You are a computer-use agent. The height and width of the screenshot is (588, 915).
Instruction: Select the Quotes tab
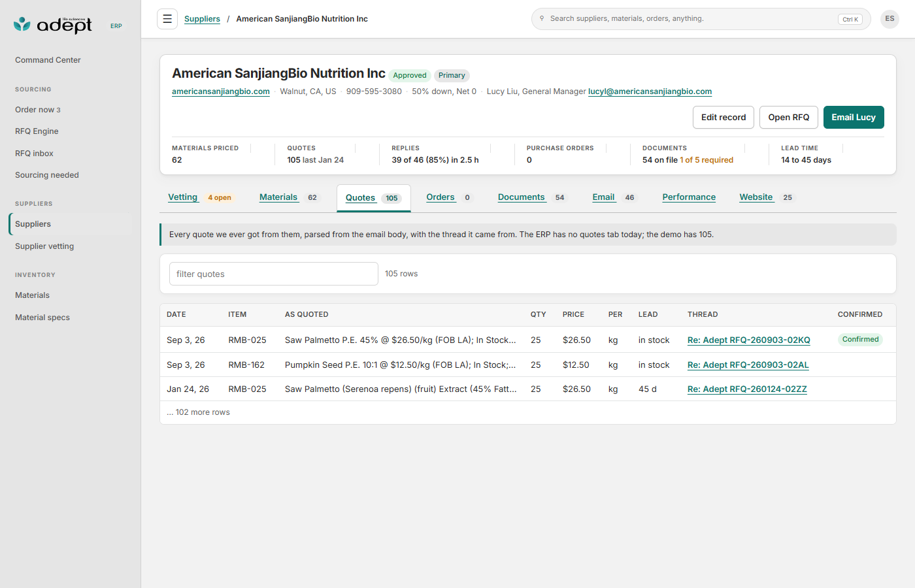tap(373, 198)
